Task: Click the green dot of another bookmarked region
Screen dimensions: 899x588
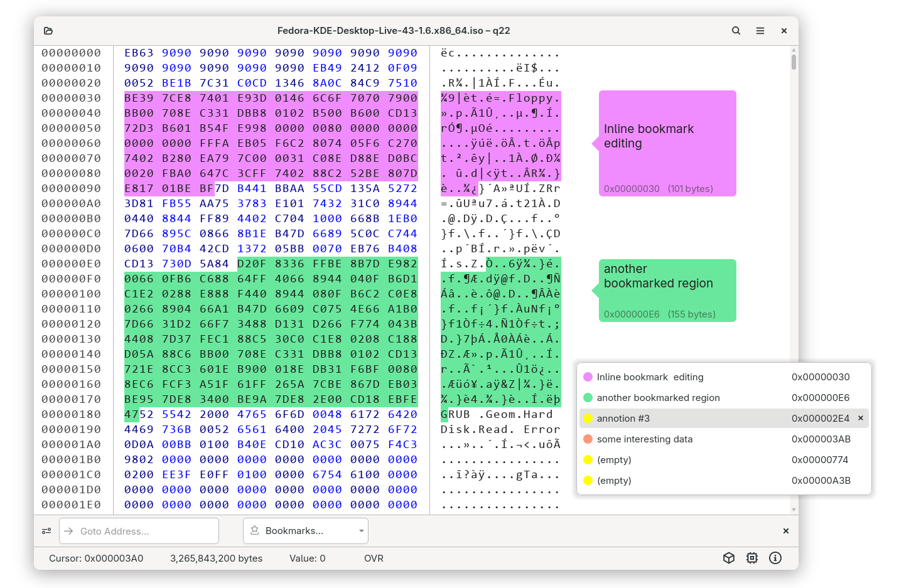Action: 588,398
